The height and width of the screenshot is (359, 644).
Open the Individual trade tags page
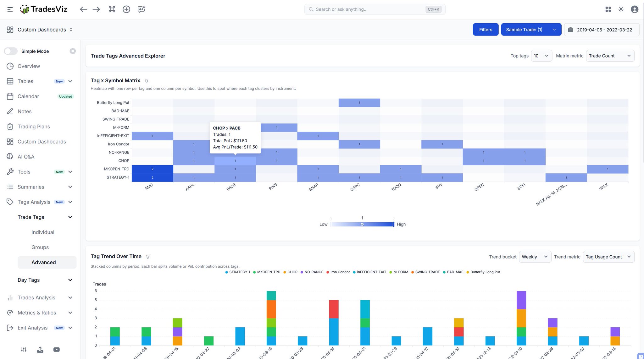pos(43,232)
